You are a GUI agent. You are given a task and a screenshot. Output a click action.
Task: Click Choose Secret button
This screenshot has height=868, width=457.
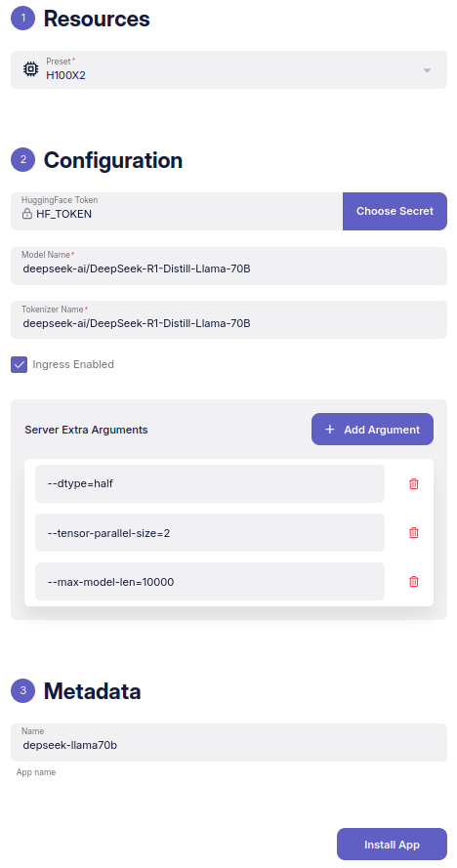[395, 211]
